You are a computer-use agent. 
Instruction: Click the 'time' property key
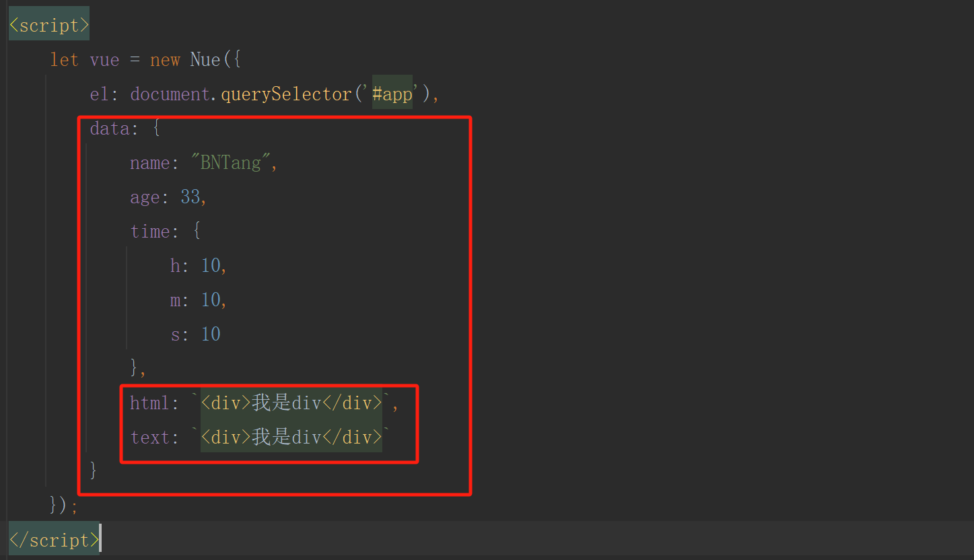tap(150, 232)
